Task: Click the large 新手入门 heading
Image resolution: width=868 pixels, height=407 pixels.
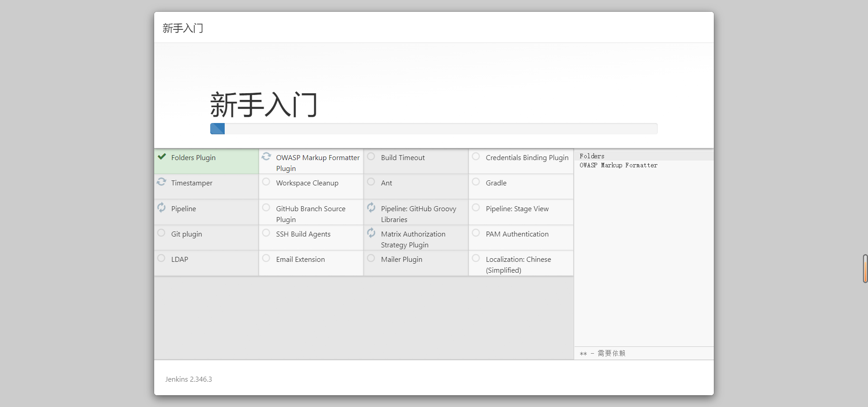Action: coord(264,104)
